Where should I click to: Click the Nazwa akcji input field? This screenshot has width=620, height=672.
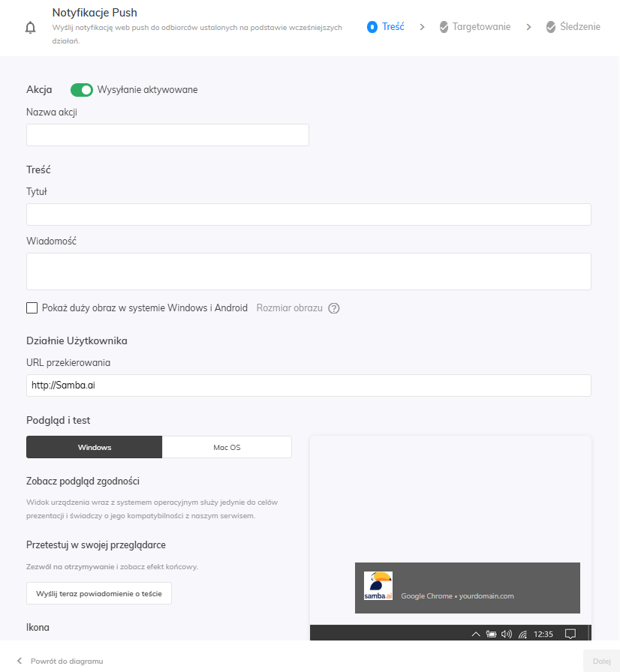(x=167, y=135)
